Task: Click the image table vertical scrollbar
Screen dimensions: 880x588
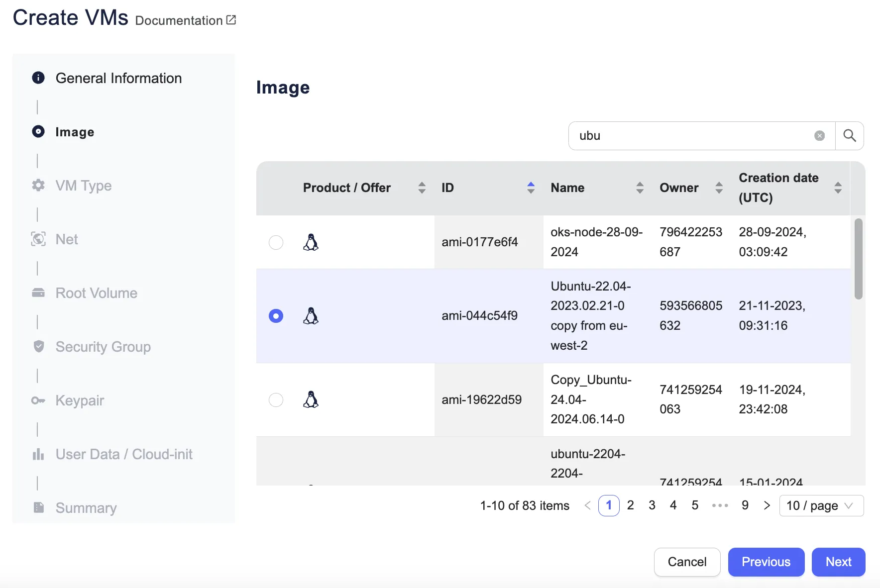Action: point(858,259)
